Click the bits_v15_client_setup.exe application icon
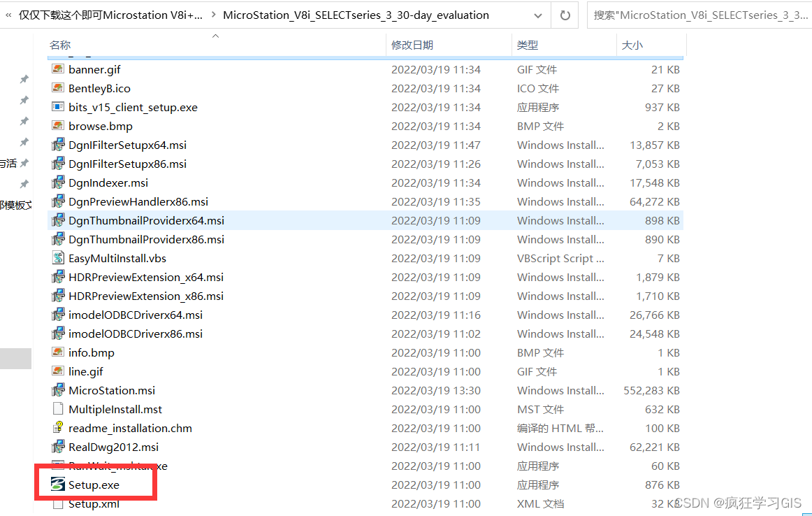Screen dimensions: 812x516 (58, 107)
